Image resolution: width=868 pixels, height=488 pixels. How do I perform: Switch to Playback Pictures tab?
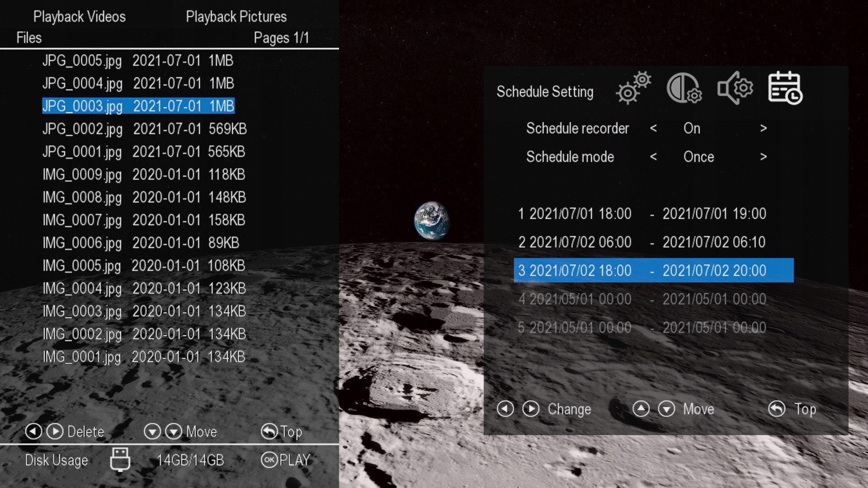pyautogui.click(x=236, y=17)
